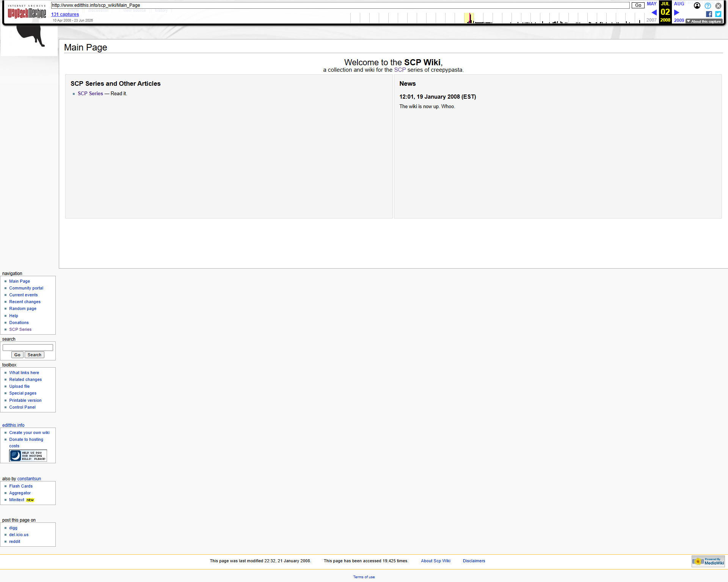Follow the SCP link in welcome text

click(400, 70)
